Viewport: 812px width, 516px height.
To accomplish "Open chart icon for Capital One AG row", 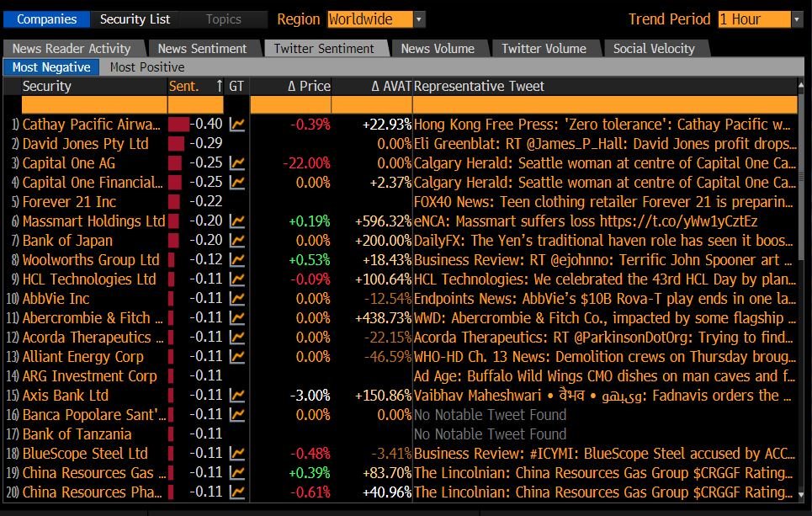I will pyautogui.click(x=237, y=163).
